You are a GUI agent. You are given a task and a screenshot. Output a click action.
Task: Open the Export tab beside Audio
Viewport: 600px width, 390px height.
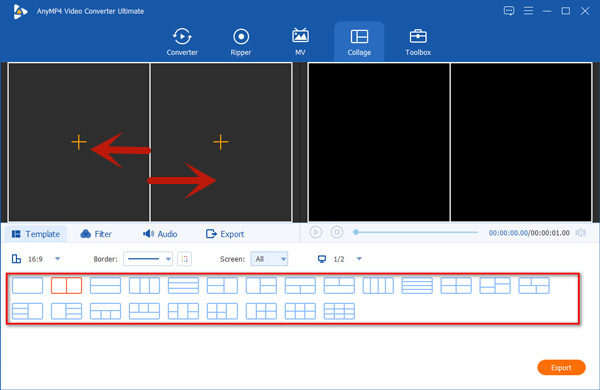point(225,234)
